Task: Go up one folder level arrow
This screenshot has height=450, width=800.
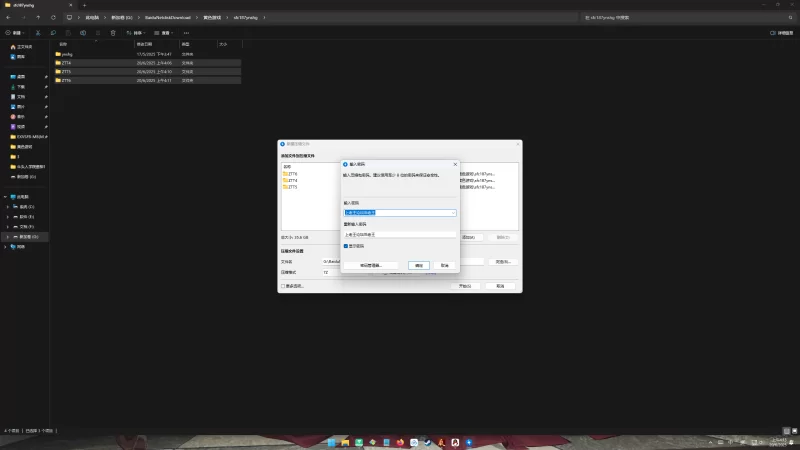Action: [38, 17]
